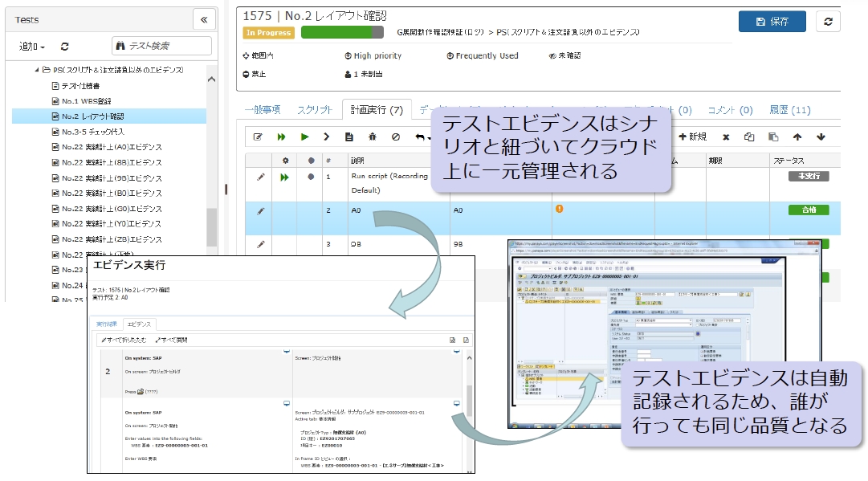Click the bug defect icon in toolbar
The image size is (868, 481).
pyautogui.click(x=372, y=137)
